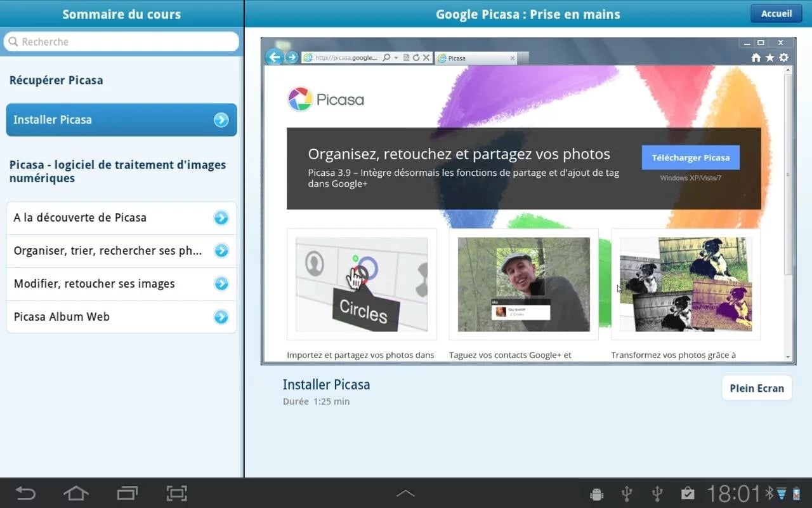Click the browser vertical scrollbar
The image size is (812, 508).
[x=788, y=175]
